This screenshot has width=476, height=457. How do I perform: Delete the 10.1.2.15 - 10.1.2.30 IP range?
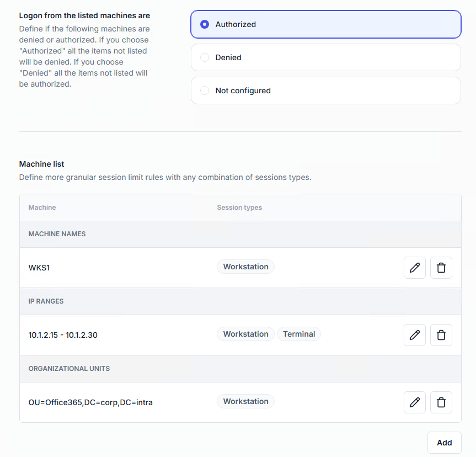click(x=441, y=335)
